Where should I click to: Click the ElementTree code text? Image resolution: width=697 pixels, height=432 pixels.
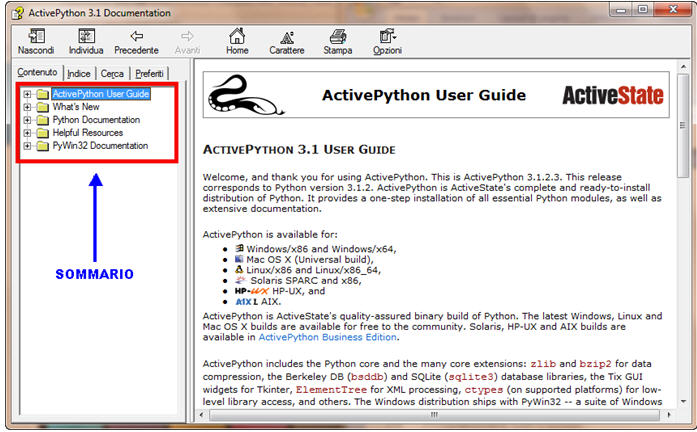click(x=332, y=390)
